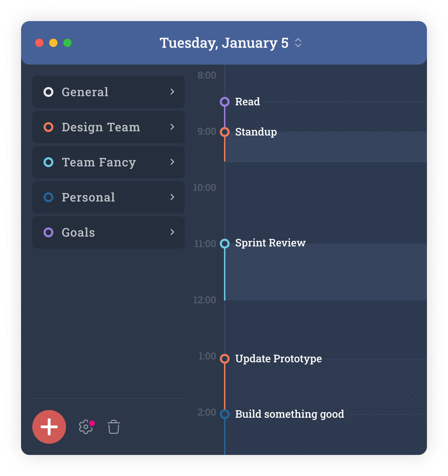448x476 pixels.
Task: Select the Team Fancy list
Action: [x=99, y=162]
